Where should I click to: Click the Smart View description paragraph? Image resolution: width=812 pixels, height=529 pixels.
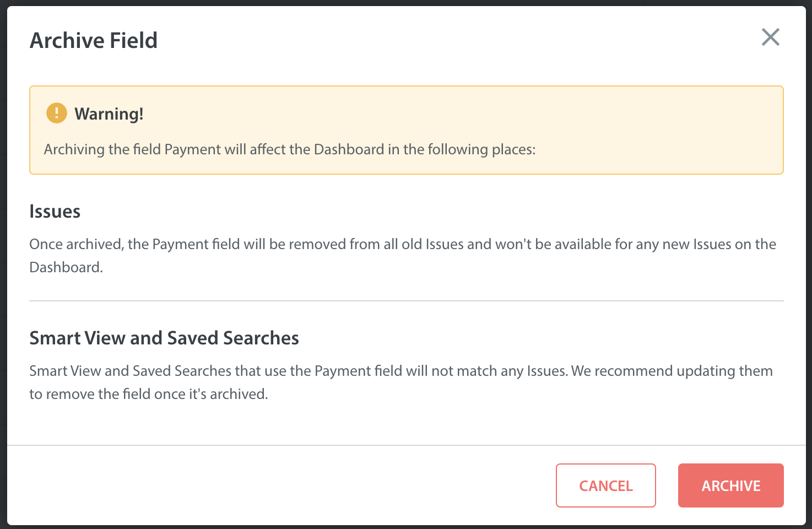(401, 382)
